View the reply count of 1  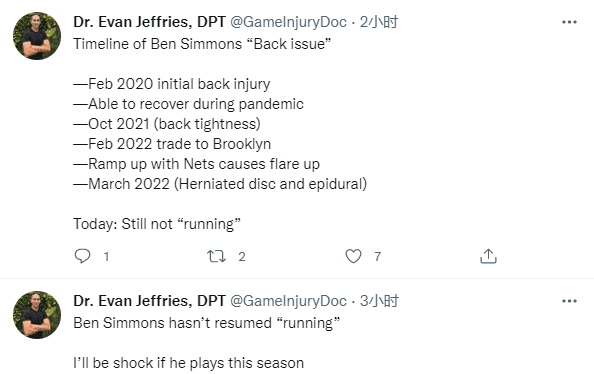point(106,257)
